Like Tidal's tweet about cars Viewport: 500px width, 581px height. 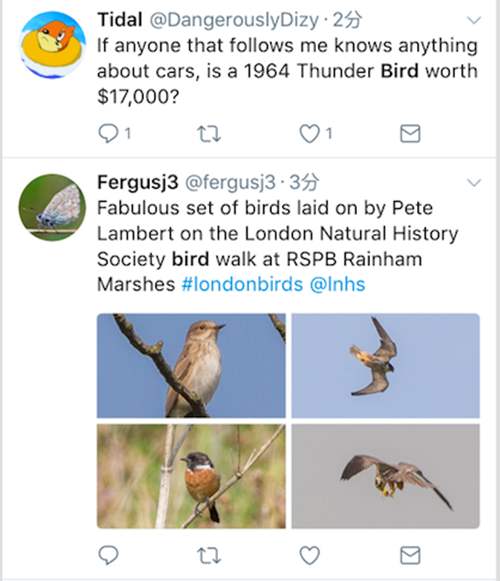309,133
